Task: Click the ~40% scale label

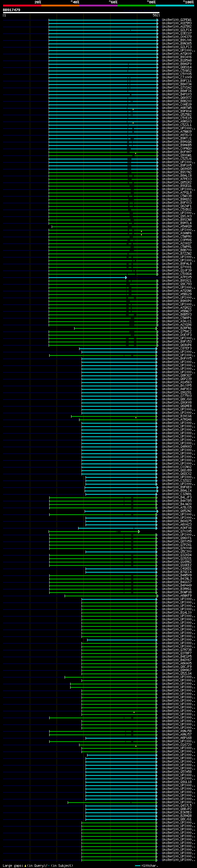Action: pyautogui.click(x=75, y=2)
